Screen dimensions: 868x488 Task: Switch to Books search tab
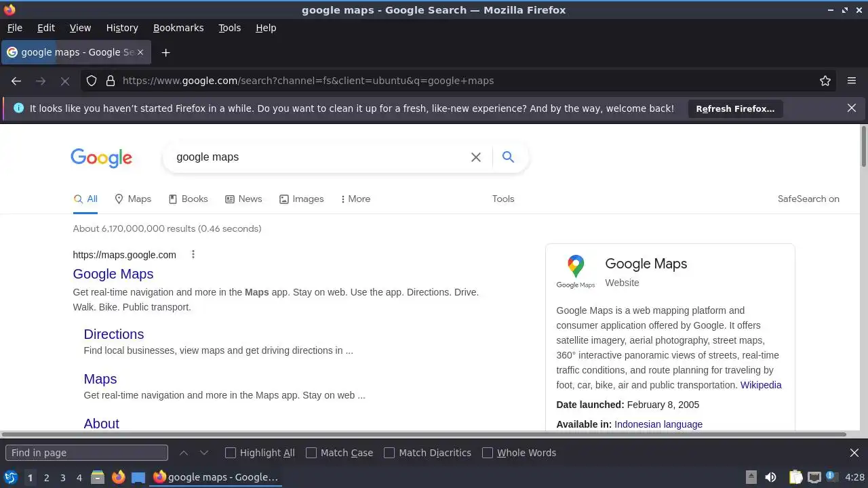[188, 199]
